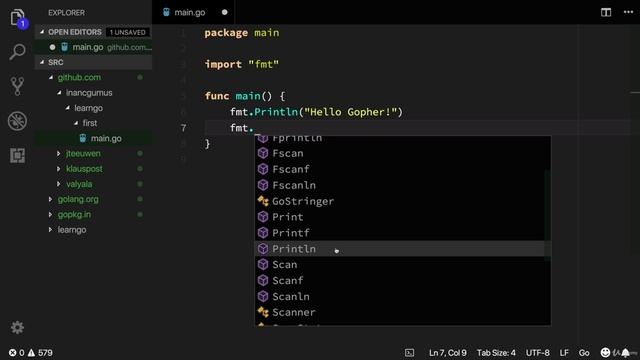
Task: Click the feedback smiley icon
Action: tap(605, 352)
